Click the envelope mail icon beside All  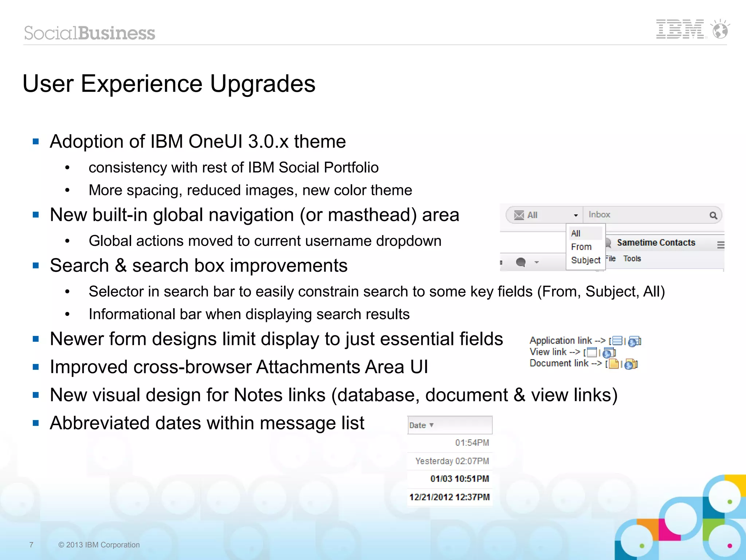519,215
